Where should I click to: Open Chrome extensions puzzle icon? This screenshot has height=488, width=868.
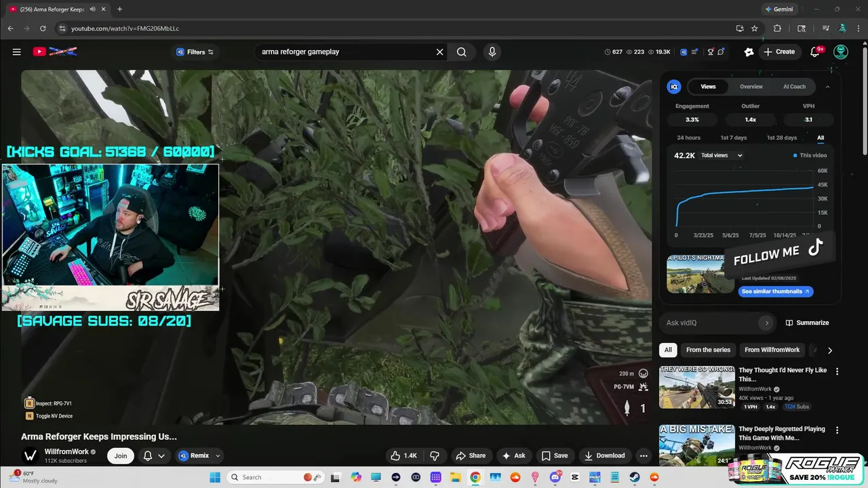point(777,28)
